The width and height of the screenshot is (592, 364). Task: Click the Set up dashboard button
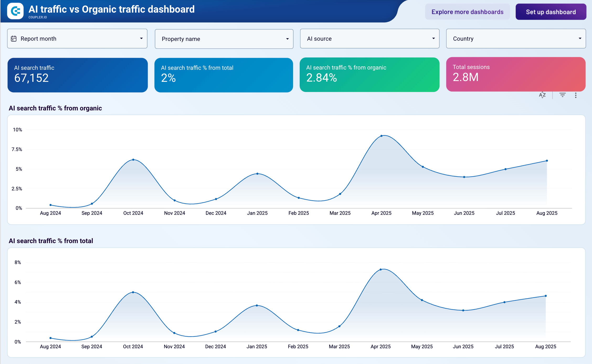coord(551,12)
